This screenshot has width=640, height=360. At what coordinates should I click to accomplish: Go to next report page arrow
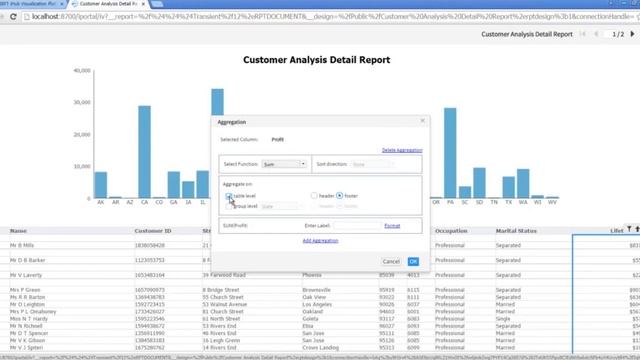[x=632, y=34]
